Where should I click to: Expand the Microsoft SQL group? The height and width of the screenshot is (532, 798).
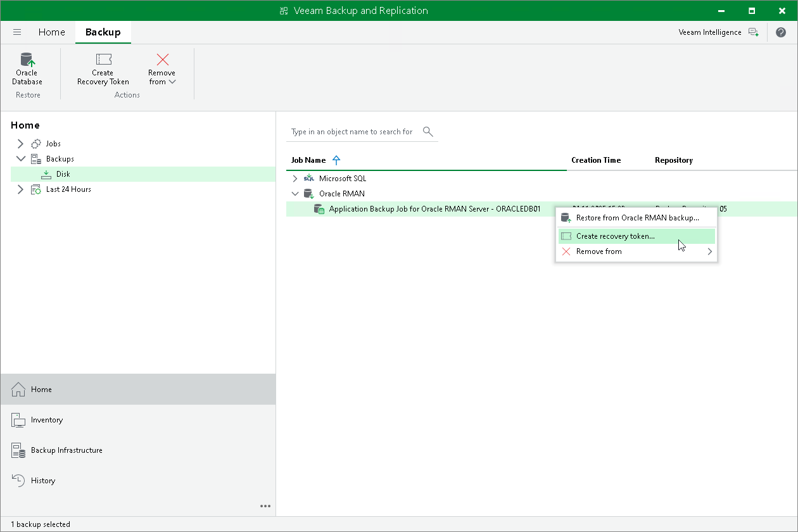(295, 179)
